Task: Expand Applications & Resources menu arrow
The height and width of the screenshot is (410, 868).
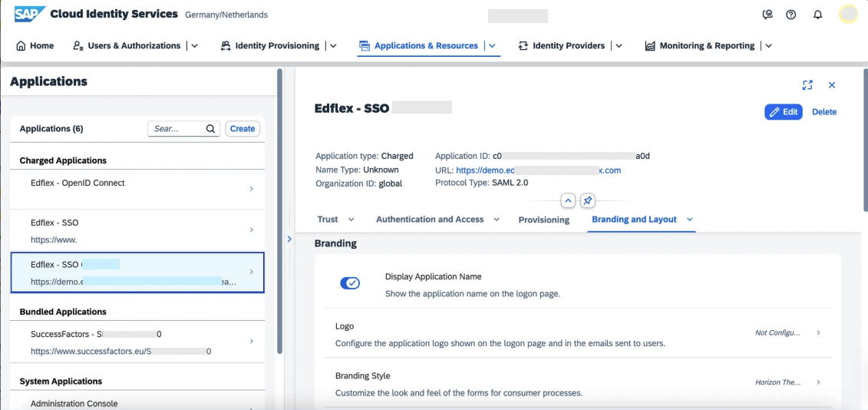Action: point(492,46)
